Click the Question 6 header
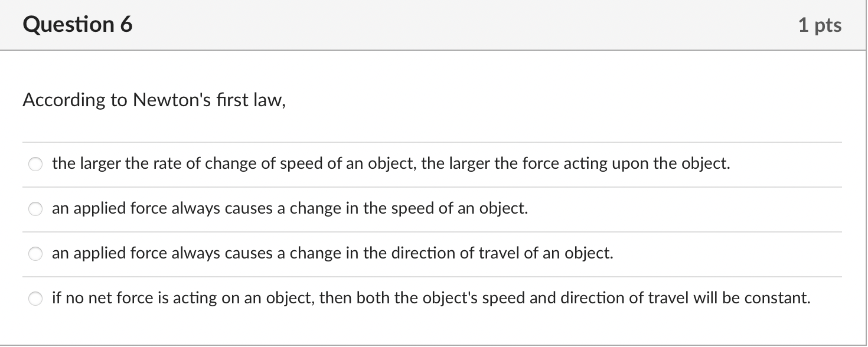Viewport: 868px width, 347px height. [77, 24]
